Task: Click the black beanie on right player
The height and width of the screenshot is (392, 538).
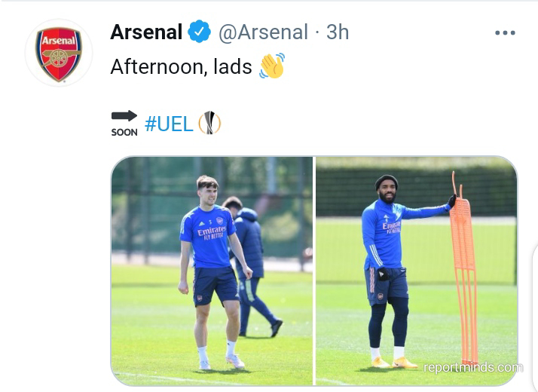Action: click(x=386, y=183)
